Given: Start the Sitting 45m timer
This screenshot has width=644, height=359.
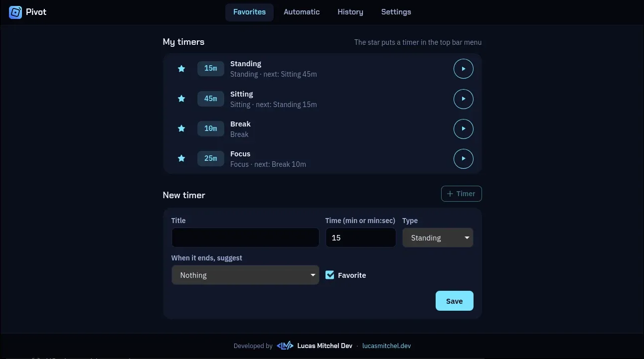Looking at the screenshot, I should [463, 99].
